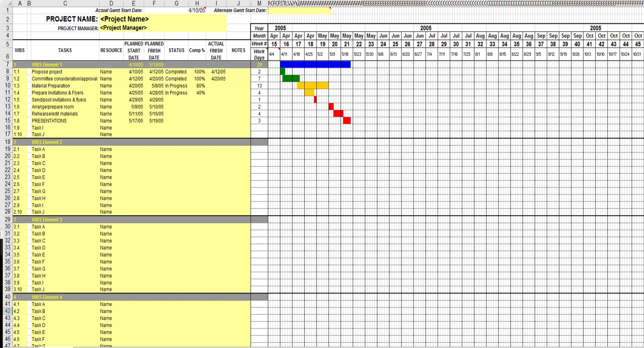This screenshot has width=644, height=348.
Task: Click the blue Gantt bar for WBS Element 1
Action: [315, 64]
